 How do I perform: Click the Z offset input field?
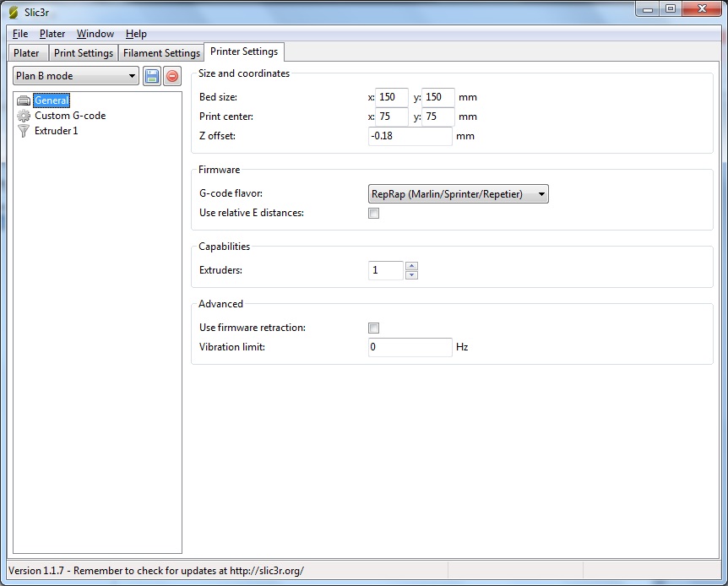(410, 136)
